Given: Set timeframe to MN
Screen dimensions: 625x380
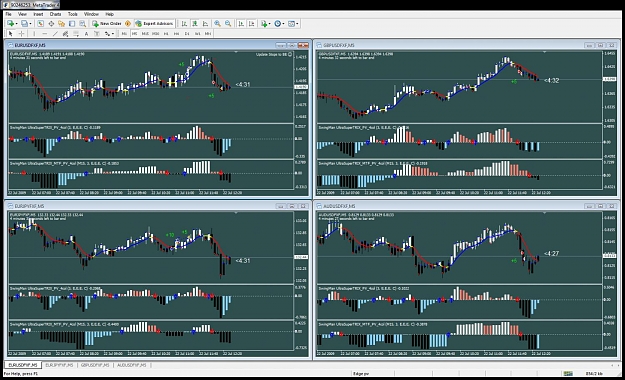Looking at the screenshot, I should point(208,33).
